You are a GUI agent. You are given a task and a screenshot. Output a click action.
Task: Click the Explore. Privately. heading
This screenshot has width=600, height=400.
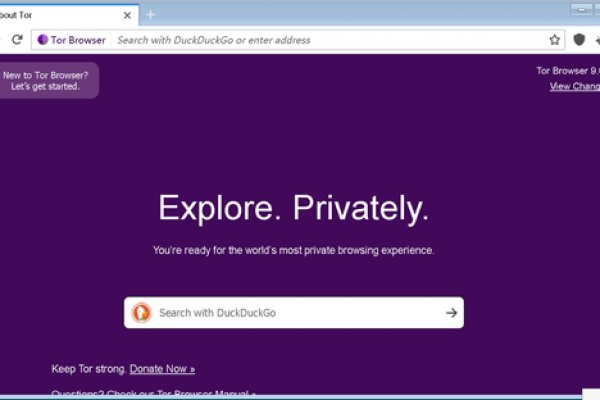click(293, 208)
